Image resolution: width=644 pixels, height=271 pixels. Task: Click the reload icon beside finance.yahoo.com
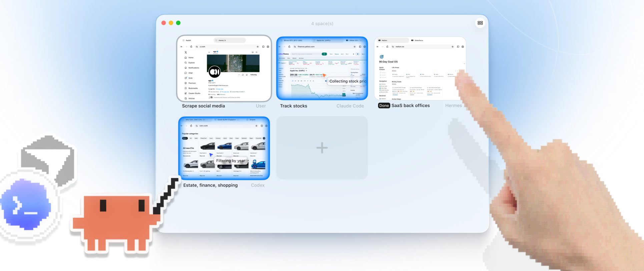pyautogui.click(x=289, y=47)
